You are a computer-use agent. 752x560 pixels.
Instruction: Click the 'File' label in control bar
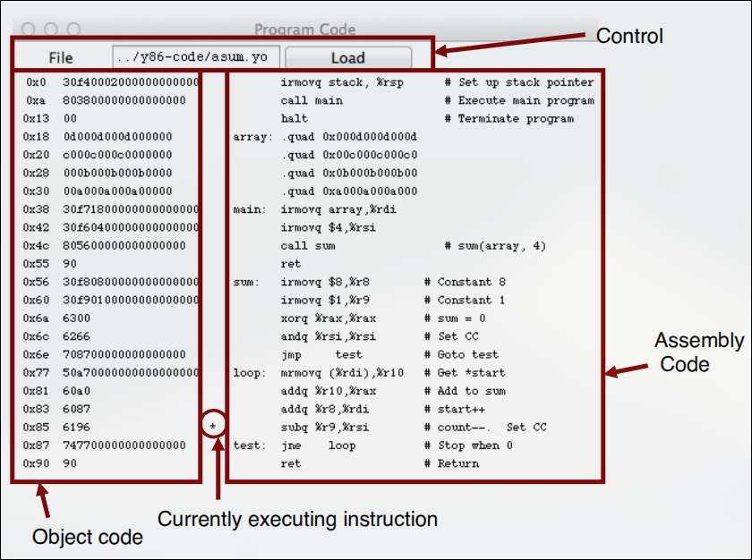[x=61, y=58]
